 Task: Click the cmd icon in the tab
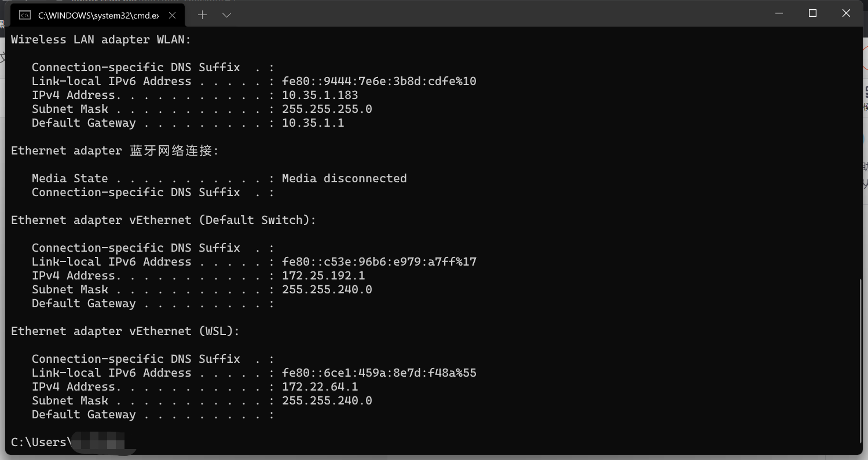pyautogui.click(x=25, y=16)
